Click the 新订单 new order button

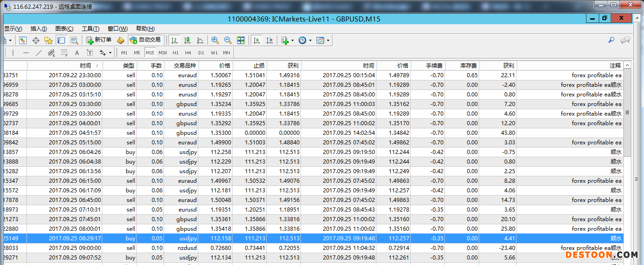[99, 40]
